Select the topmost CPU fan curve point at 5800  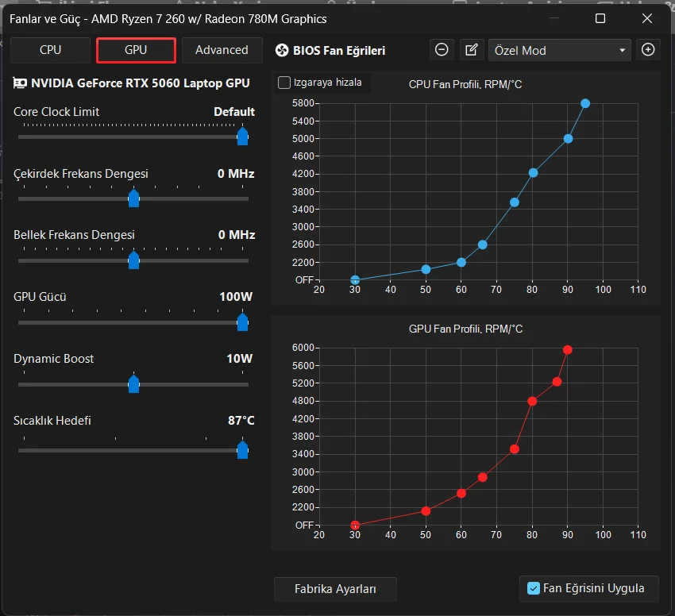[585, 103]
